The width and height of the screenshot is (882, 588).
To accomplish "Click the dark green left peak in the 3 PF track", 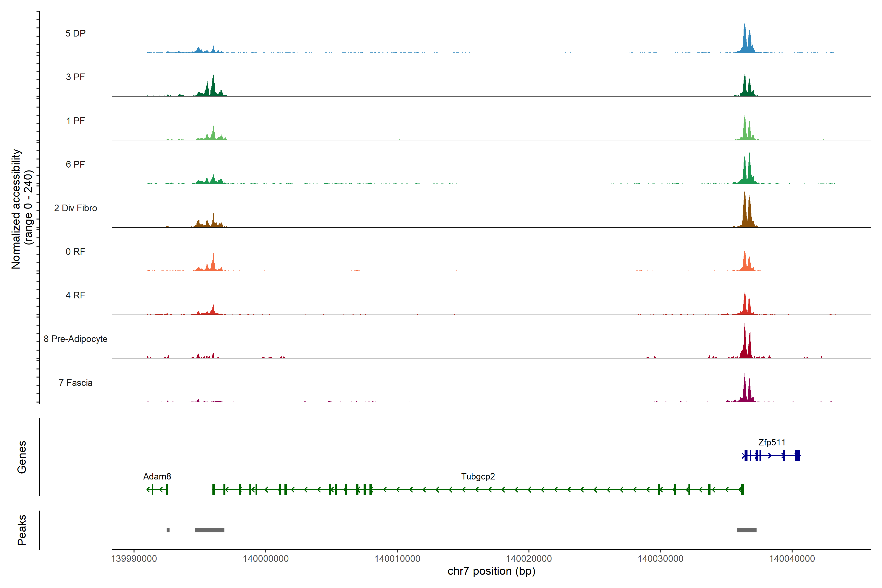I will tap(213, 88).
